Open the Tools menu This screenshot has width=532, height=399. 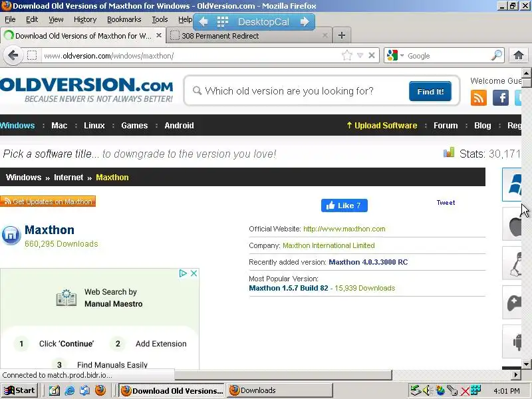160,19
